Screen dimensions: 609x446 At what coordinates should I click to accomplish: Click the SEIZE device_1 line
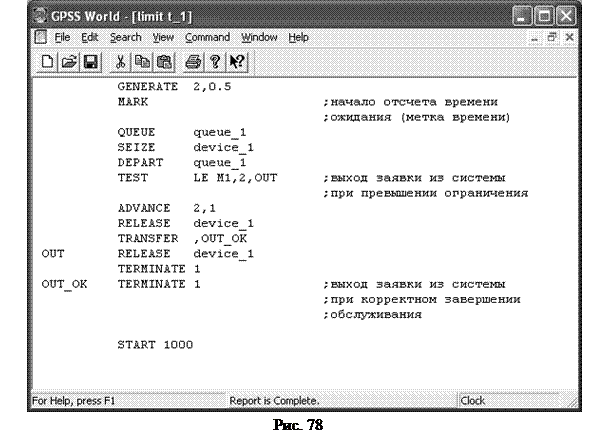(x=185, y=148)
